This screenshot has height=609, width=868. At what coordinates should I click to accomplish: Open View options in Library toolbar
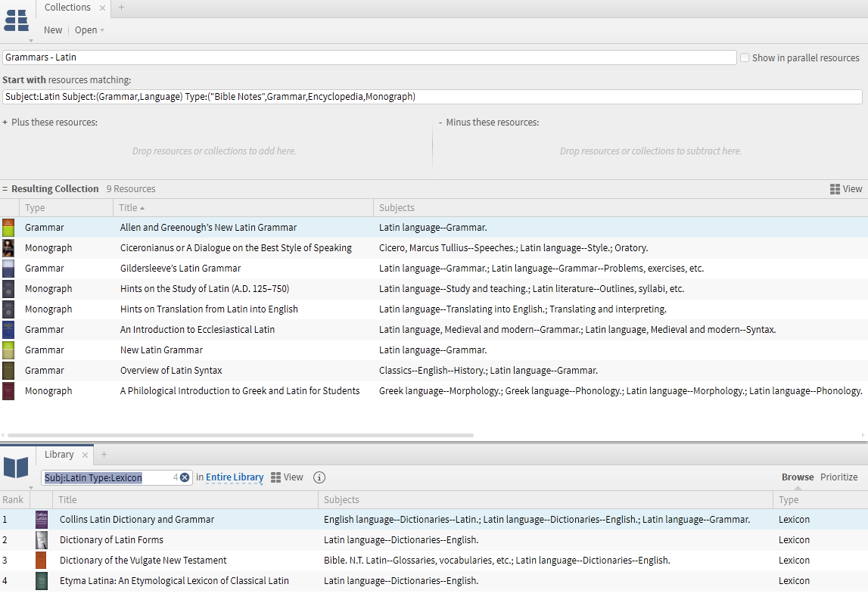(287, 477)
